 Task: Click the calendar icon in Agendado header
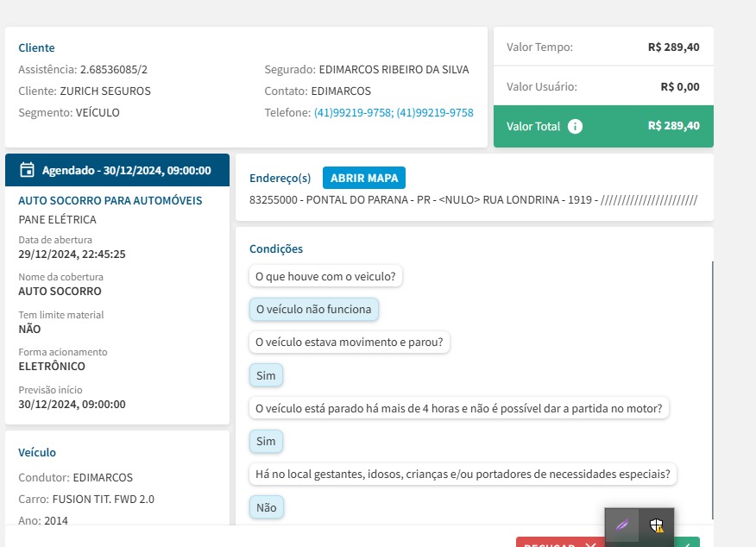[x=27, y=170]
